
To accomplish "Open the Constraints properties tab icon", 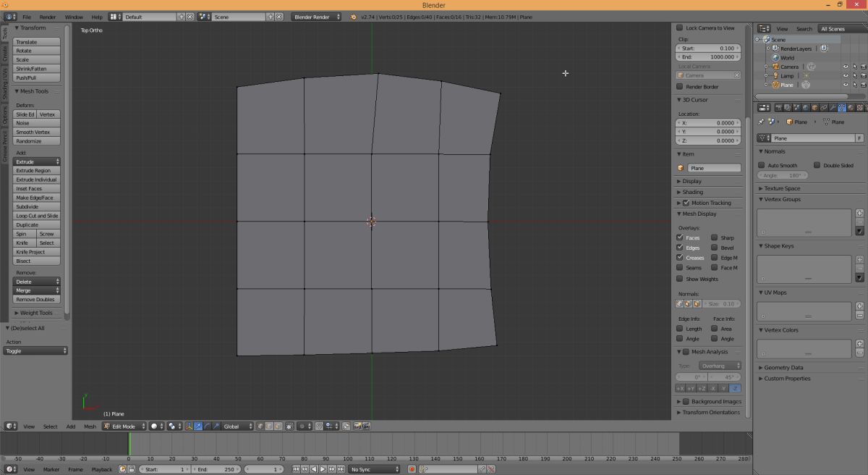I will 824,108.
